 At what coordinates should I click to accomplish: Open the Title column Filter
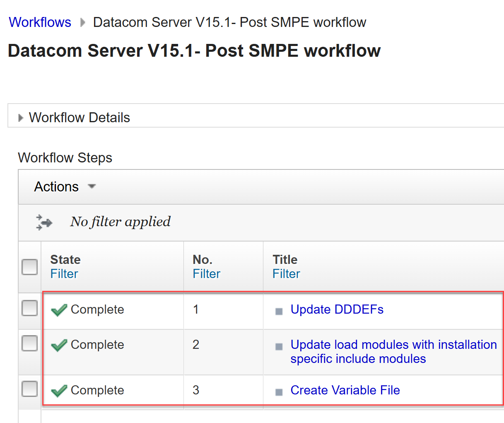pyautogui.click(x=286, y=274)
